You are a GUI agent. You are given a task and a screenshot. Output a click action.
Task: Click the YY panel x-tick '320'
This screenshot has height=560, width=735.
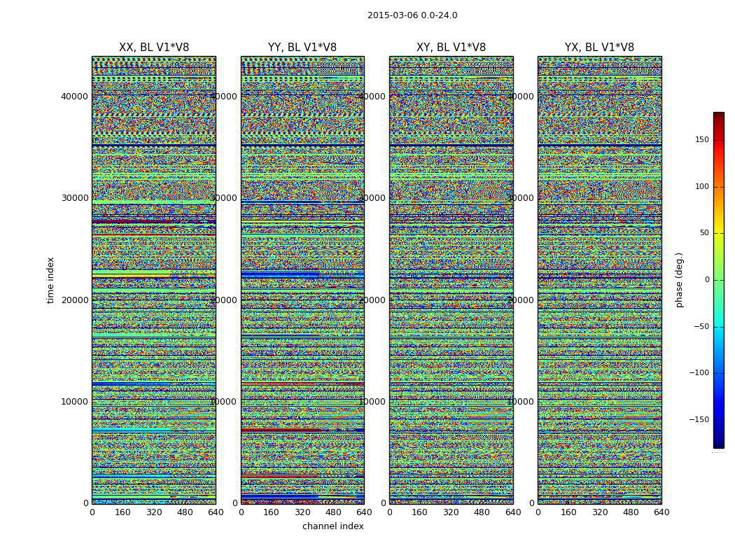point(302,512)
